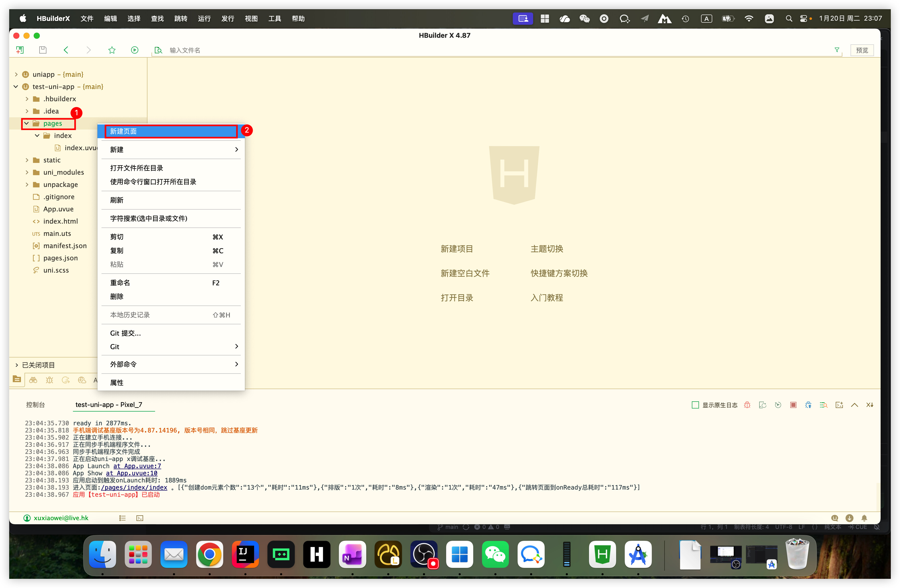Choose 重命名 from the context menu
Screen dimensions: 900x588
tap(120, 283)
